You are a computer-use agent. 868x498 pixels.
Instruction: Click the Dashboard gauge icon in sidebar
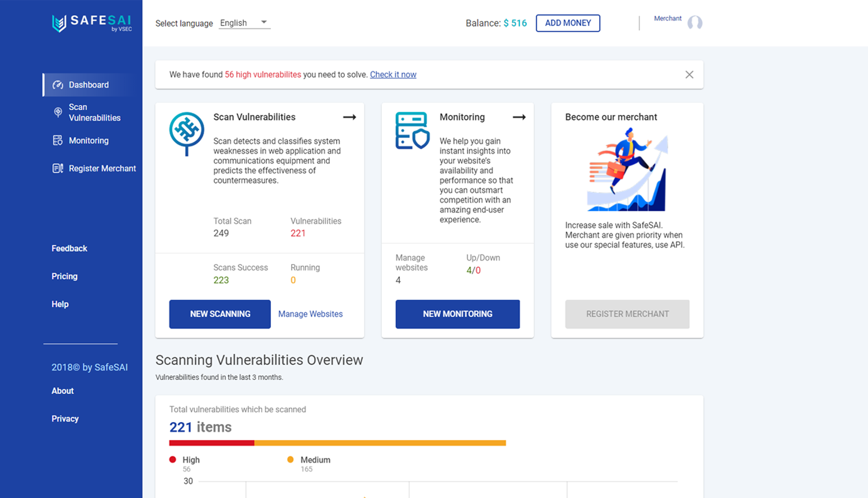(x=58, y=85)
